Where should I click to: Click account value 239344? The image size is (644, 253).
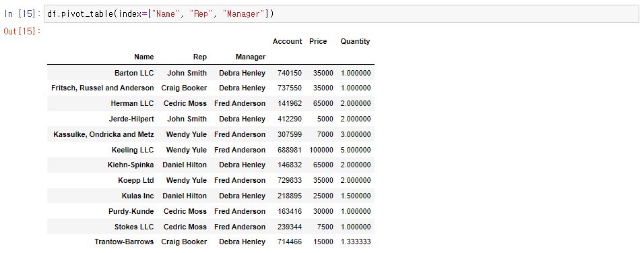click(290, 227)
